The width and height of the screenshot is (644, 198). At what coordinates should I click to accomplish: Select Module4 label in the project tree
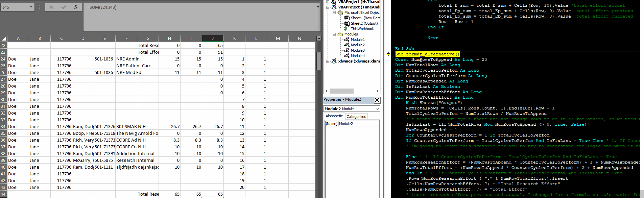click(x=358, y=56)
